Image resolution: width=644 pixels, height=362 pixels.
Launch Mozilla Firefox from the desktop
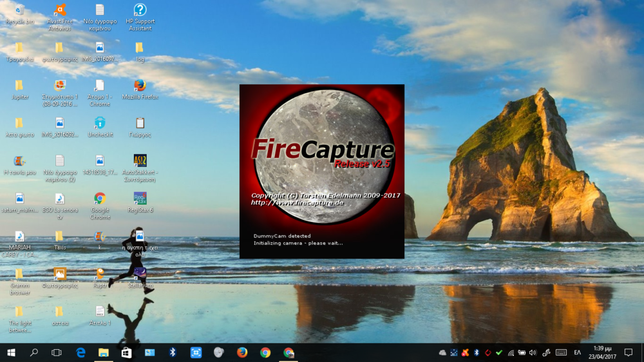pyautogui.click(x=140, y=86)
